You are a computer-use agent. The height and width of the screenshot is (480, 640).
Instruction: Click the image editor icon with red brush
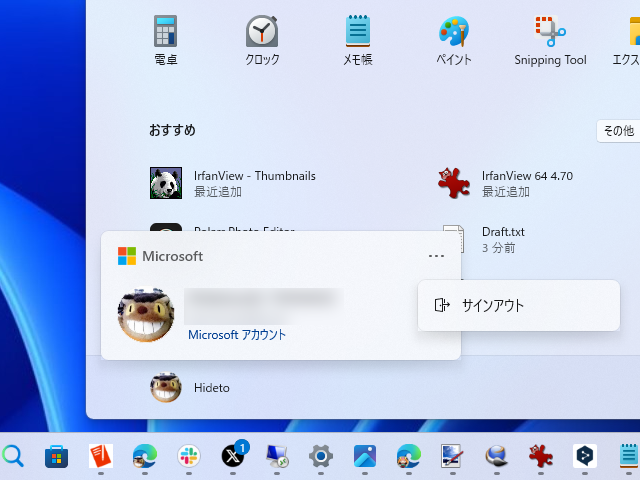click(453, 456)
